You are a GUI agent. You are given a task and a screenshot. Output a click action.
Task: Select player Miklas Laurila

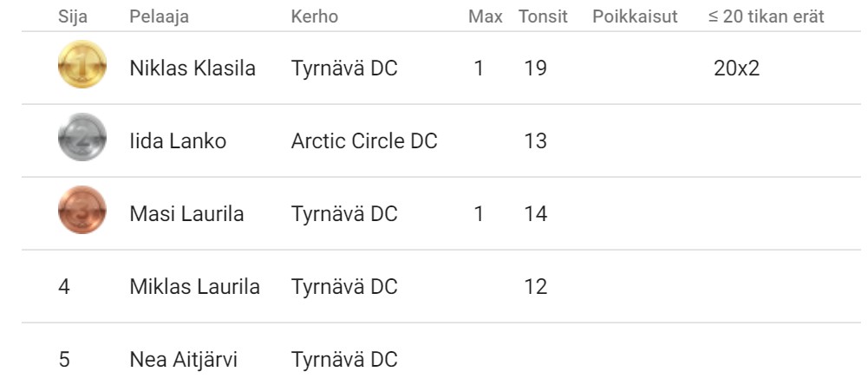point(194,287)
